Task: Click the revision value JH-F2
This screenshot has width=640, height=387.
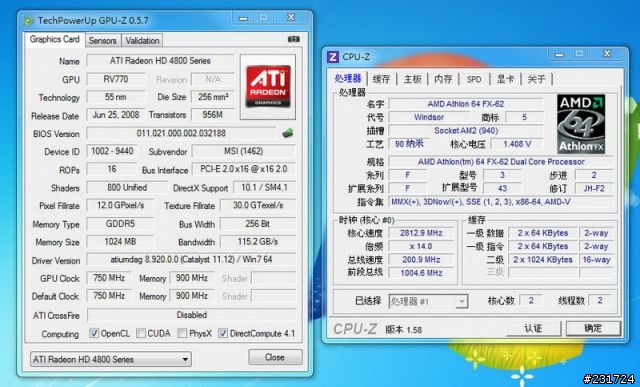Action: (594, 188)
